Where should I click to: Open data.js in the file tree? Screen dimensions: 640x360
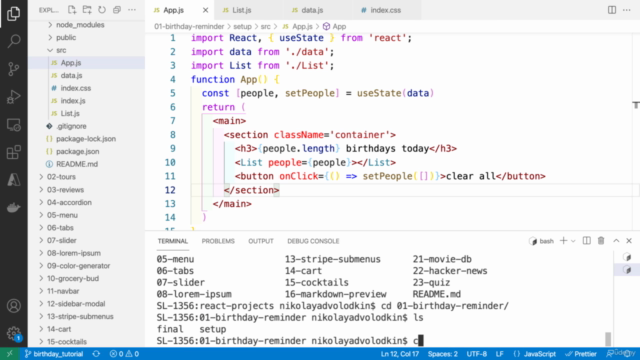pyautogui.click(x=71, y=76)
